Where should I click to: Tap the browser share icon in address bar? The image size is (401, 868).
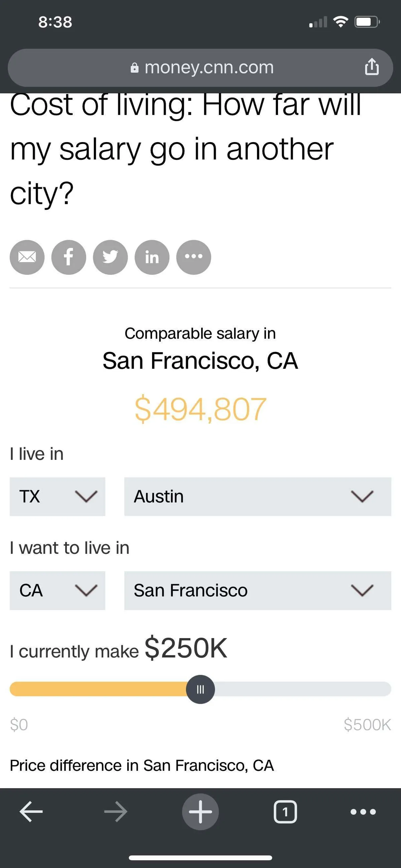coord(372,68)
